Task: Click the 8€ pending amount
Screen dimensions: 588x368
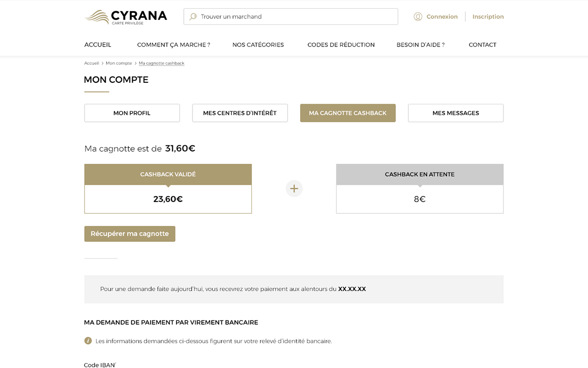Action: 420,199
